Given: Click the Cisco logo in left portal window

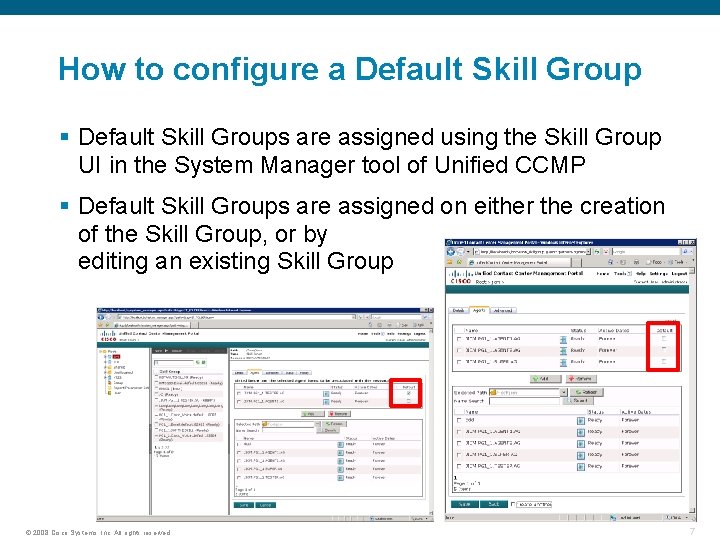Looking at the screenshot, I should click(108, 336).
